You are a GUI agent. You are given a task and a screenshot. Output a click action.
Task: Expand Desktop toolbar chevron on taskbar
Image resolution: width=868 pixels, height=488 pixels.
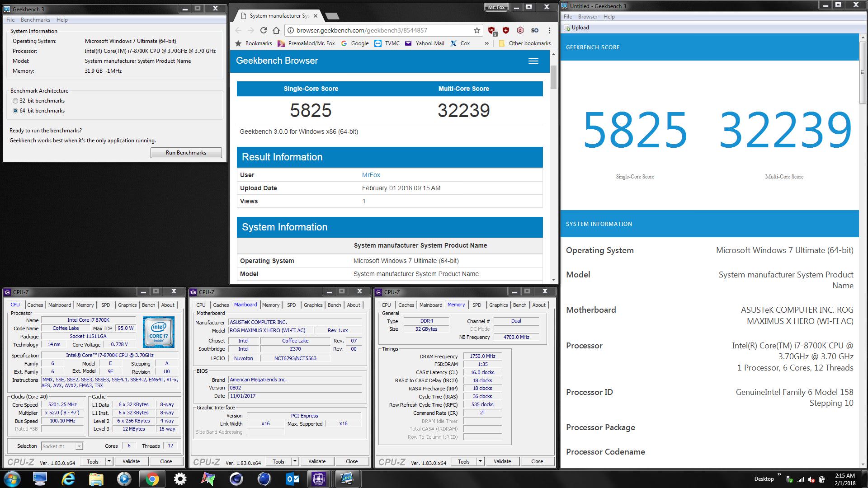pyautogui.click(x=779, y=474)
